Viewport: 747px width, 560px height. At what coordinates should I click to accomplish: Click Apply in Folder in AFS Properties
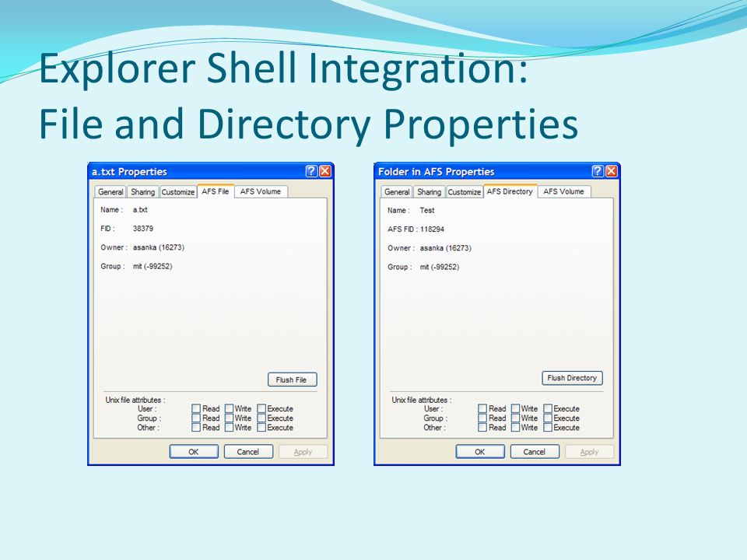[x=589, y=451]
